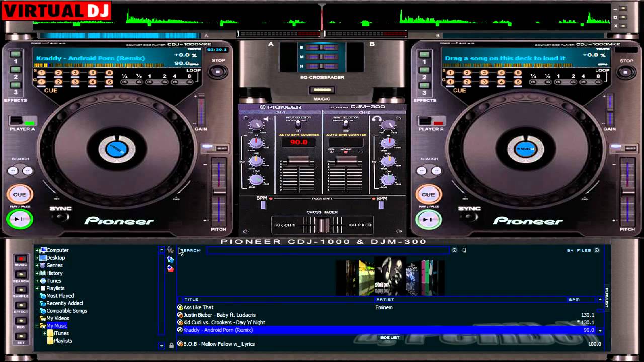Click the CH-1 headphone cue speaker icon
Image resolution: width=644 pixels, height=362 pixels.
266,119
